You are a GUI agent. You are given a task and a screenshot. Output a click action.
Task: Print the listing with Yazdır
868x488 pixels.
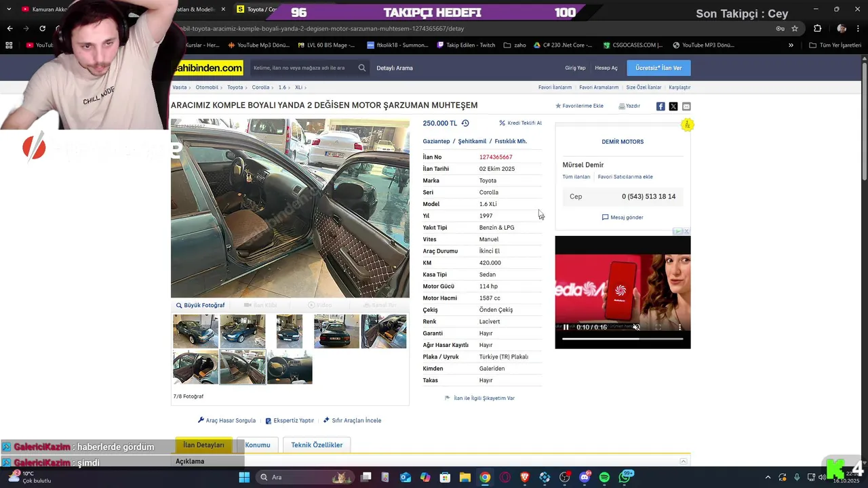point(629,106)
